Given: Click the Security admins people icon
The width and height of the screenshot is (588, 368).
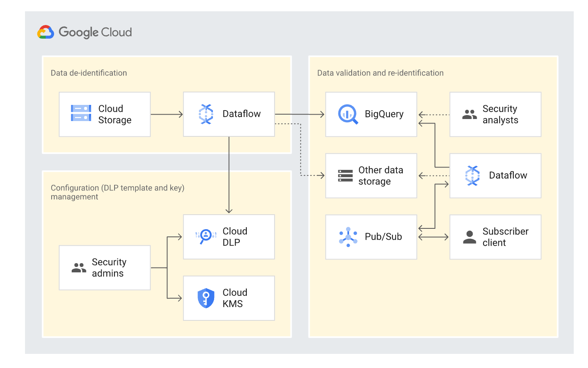Looking at the screenshot, I should (79, 268).
